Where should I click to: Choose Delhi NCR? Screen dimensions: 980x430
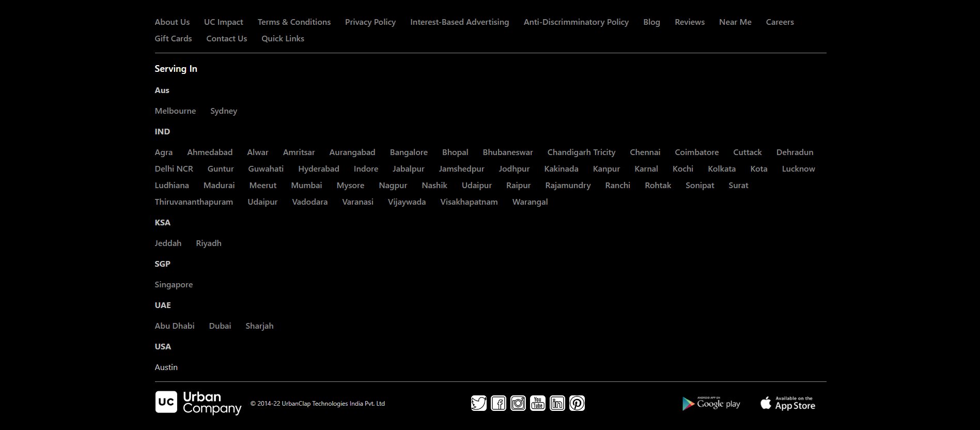pos(174,169)
